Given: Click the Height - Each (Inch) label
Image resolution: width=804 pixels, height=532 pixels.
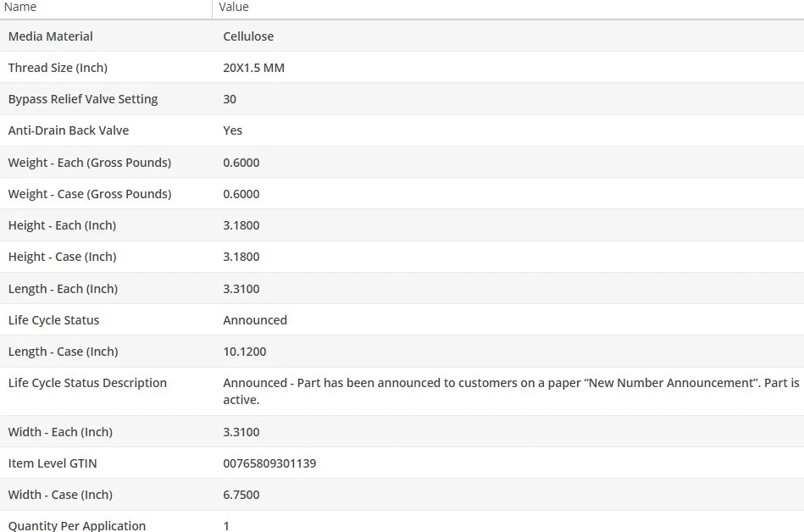Looking at the screenshot, I should [62, 225].
